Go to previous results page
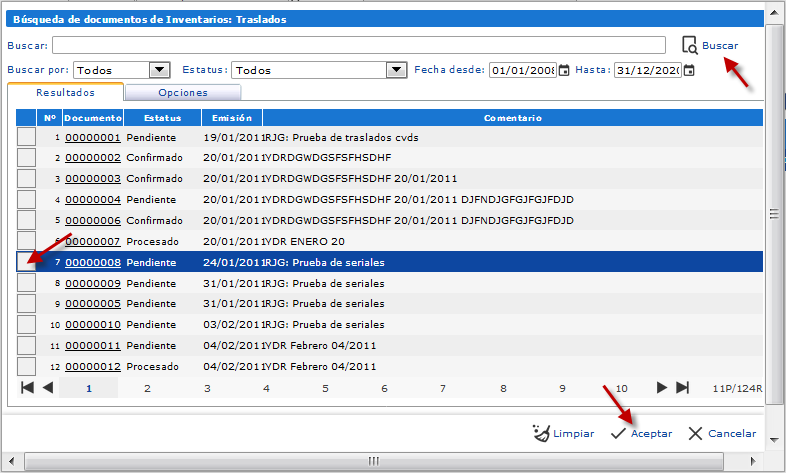786x473 pixels. point(48,387)
